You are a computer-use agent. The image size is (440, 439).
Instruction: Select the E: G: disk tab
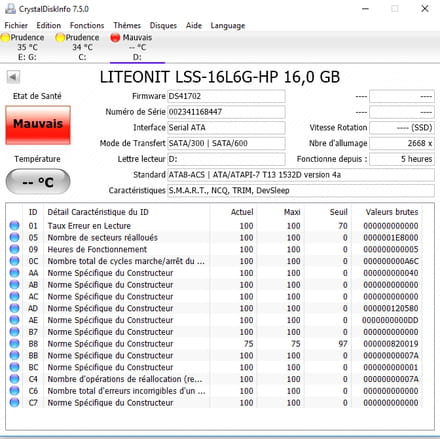tap(27, 47)
